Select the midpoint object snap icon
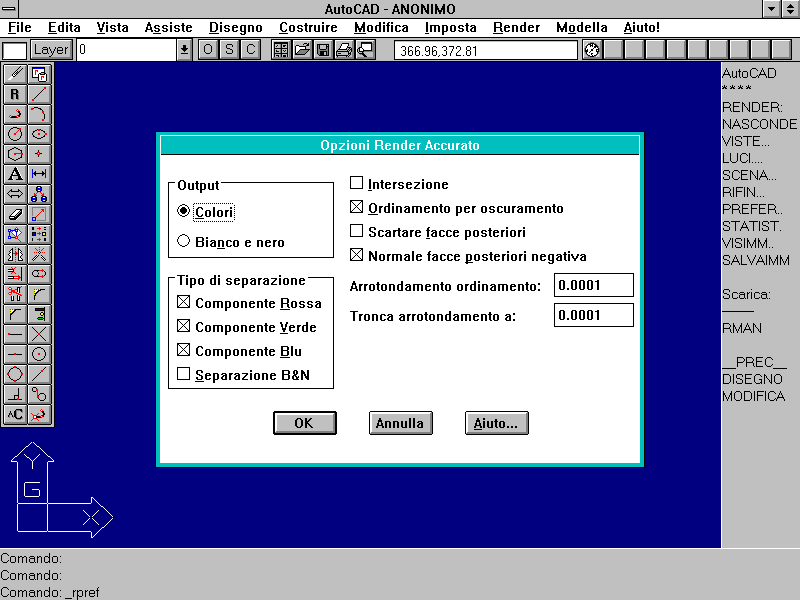 pos(15,354)
